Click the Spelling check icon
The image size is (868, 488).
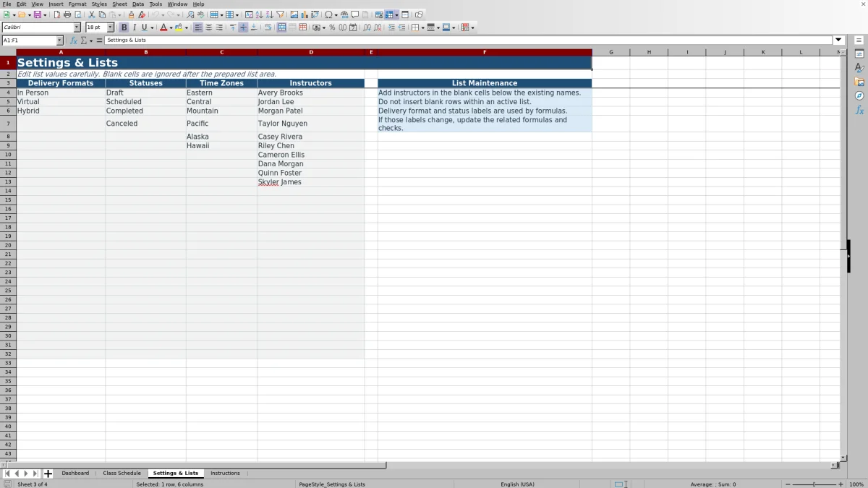pyautogui.click(x=200, y=14)
